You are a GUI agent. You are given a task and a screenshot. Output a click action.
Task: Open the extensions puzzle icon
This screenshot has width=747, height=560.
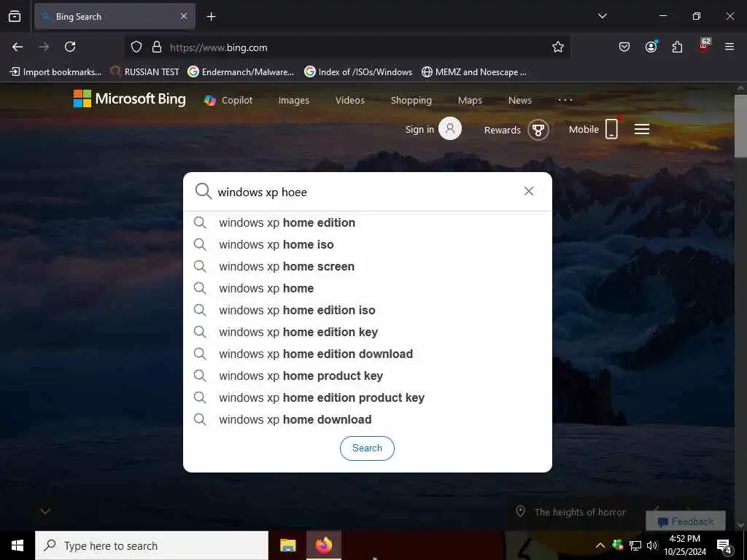[x=677, y=47]
